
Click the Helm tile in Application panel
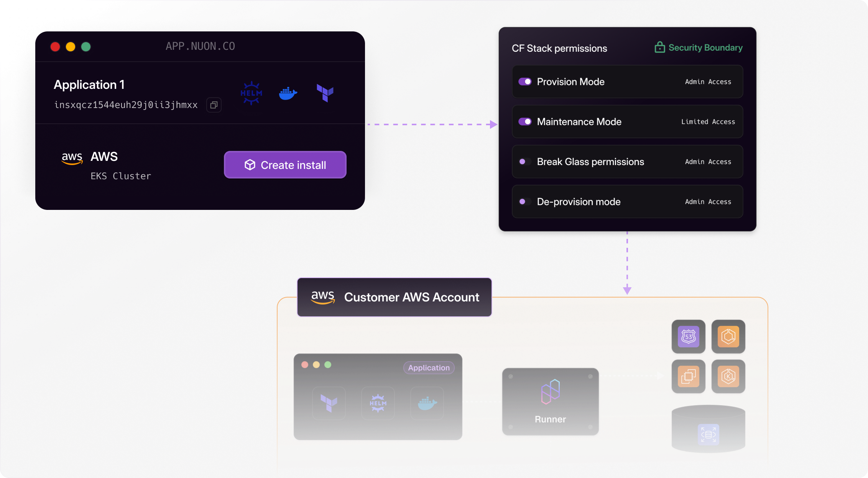pos(378,403)
